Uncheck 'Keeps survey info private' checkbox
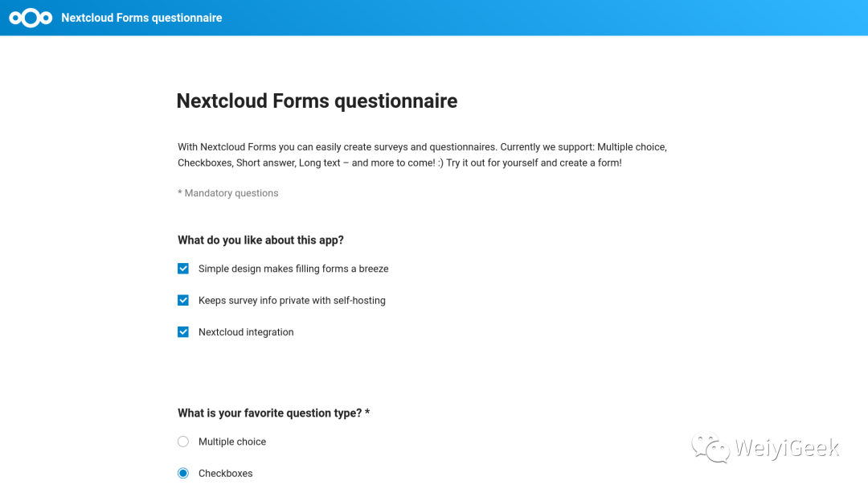Viewport: 868px width, 489px height. 183,300
